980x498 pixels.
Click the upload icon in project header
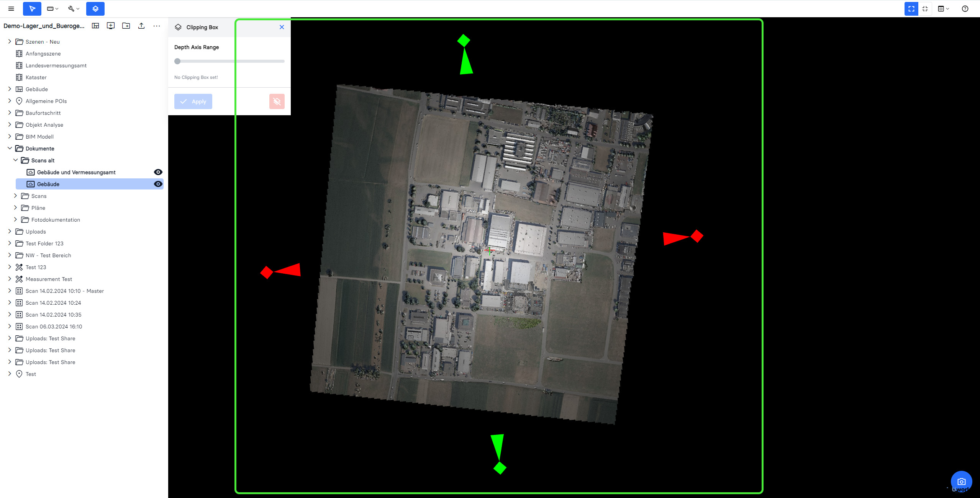(141, 26)
